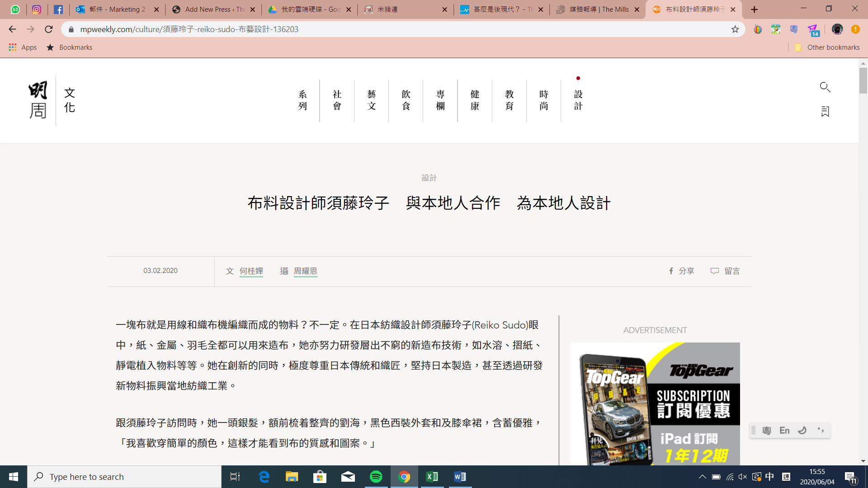The image size is (868, 488).
Task: Toggle the 粵 input mode on IME bar
Action: [x=767, y=431]
